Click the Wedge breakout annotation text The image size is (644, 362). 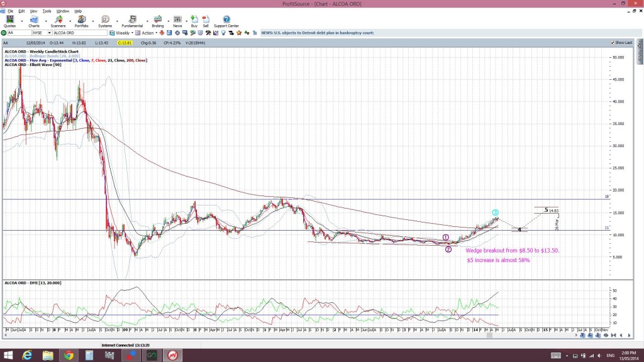[x=512, y=250]
